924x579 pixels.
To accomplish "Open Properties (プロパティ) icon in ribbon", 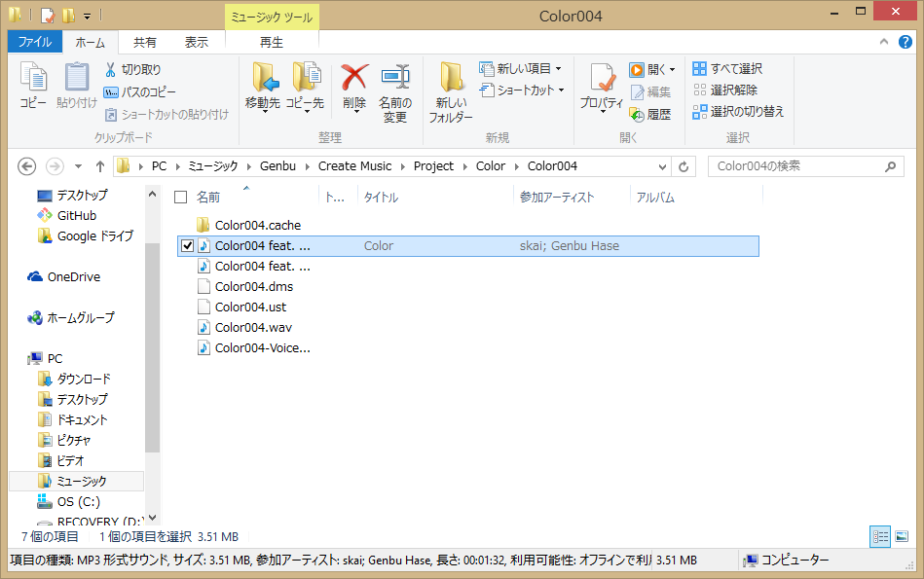I will click(601, 78).
